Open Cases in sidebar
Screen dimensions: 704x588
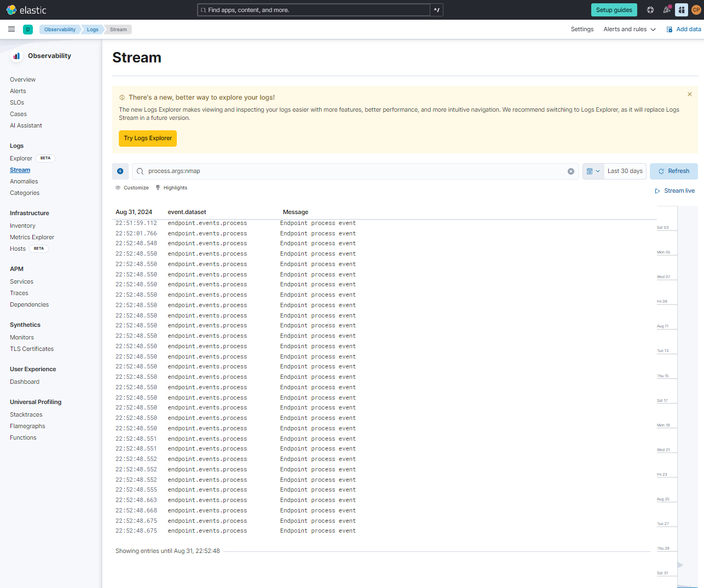pyautogui.click(x=18, y=114)
